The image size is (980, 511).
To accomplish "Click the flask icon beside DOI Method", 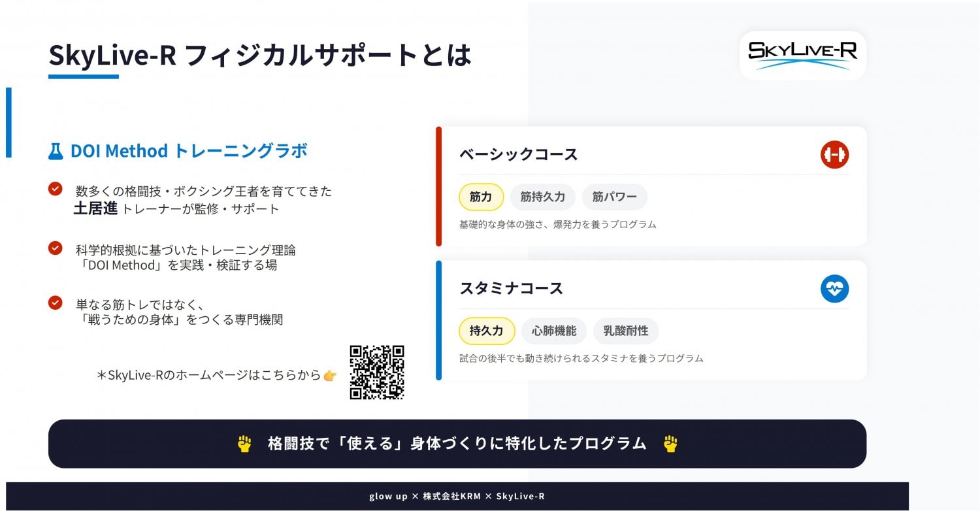I will coord(56,152).
